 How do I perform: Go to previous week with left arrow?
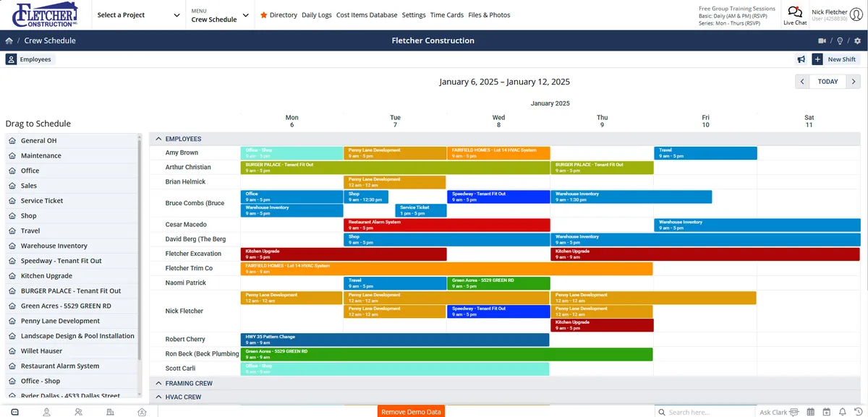click(x=802, y=82)
